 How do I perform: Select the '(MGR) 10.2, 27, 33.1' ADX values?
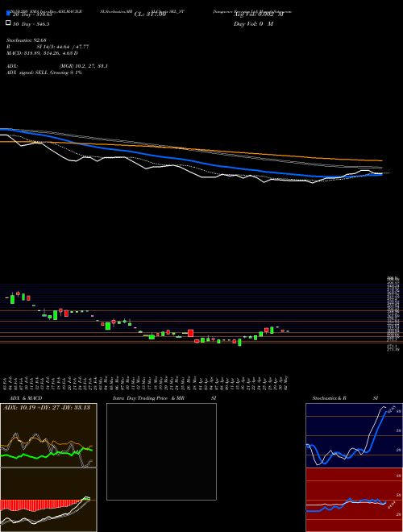84,66
